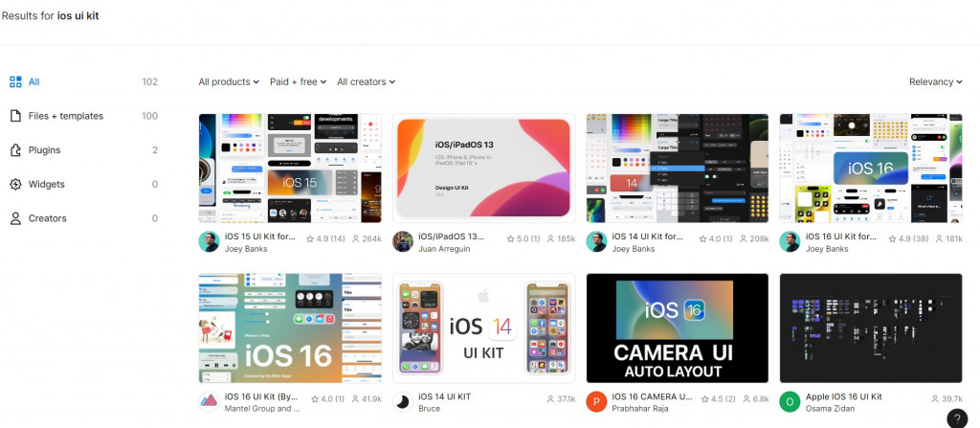Click the Widgets icon in sidebar
980x428 pixels.
click(x=15, y=184)
